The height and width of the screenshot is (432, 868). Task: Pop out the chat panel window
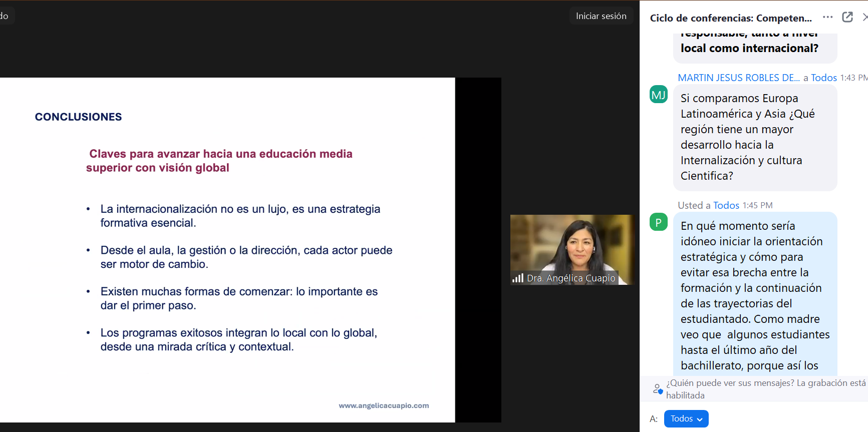847,17
